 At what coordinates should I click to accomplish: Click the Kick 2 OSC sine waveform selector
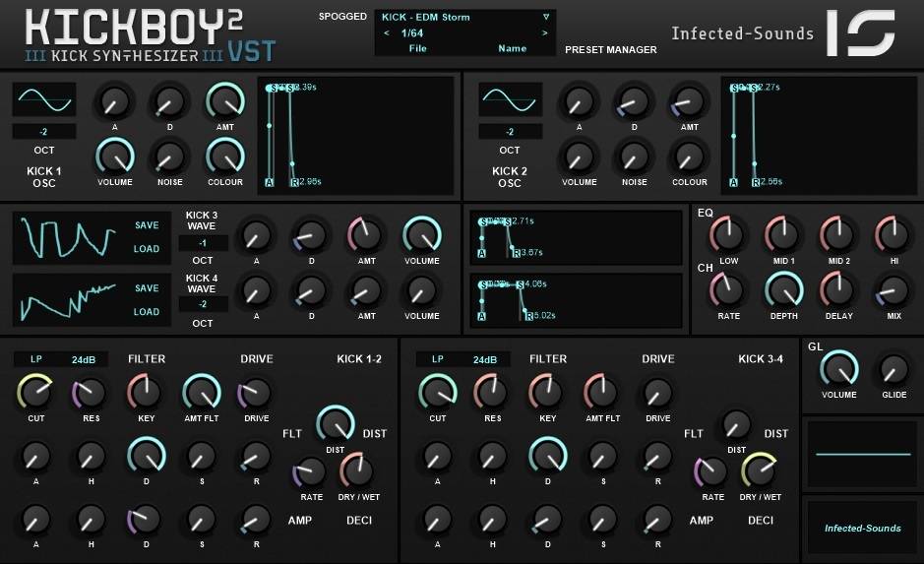pyautogui.click(x=510, y=100)
